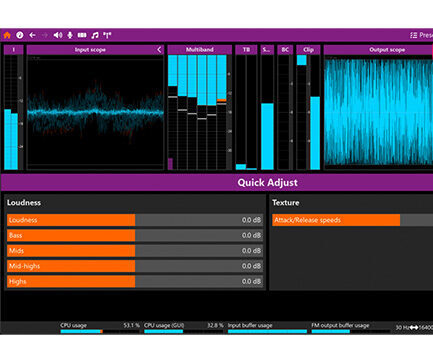Click the Texture section heading
Screen dimensions: 433x363
click(286, 203)
